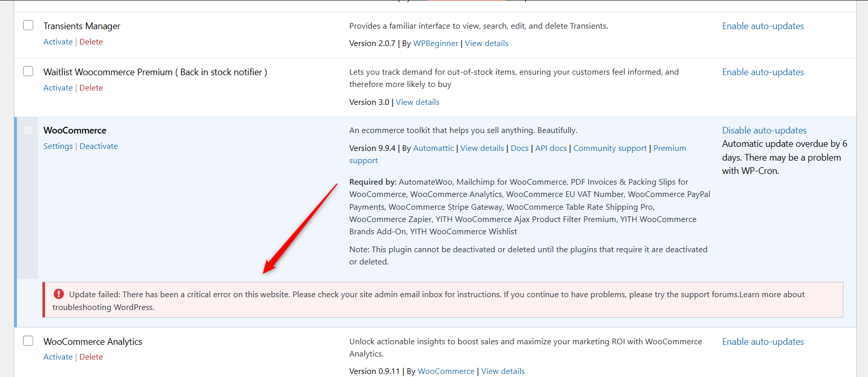Open the WooCommerce Docs link

[519, 148]
